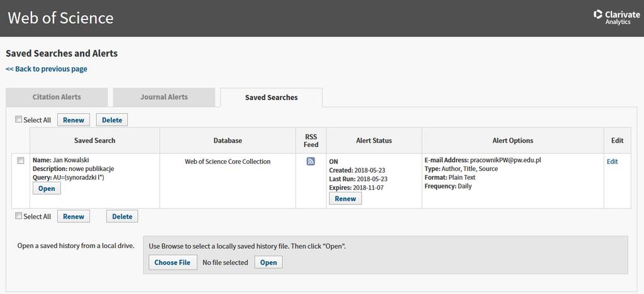Click 'Open a saved history from a local drive.' text
Viewport: 644px width, 294px height.
[75, 246]
